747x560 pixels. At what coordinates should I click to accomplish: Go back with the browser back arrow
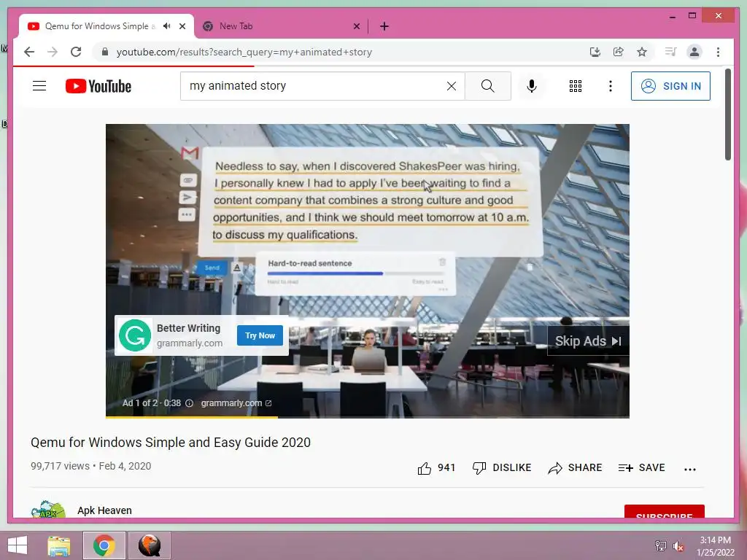[x=29, y=52]
